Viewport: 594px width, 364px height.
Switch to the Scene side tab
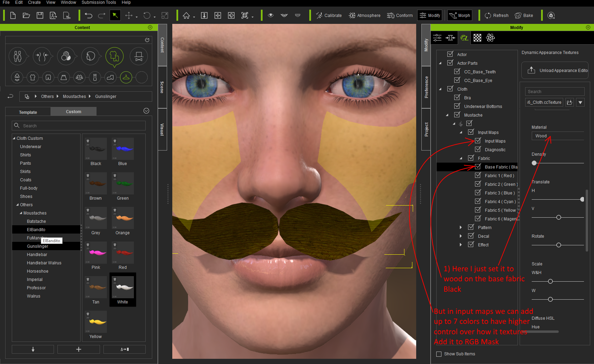pyautogui.click(x=162, y=87)
